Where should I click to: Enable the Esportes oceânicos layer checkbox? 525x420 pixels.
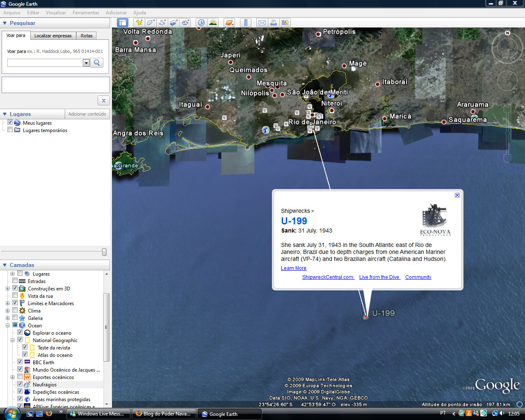(20, 377)
